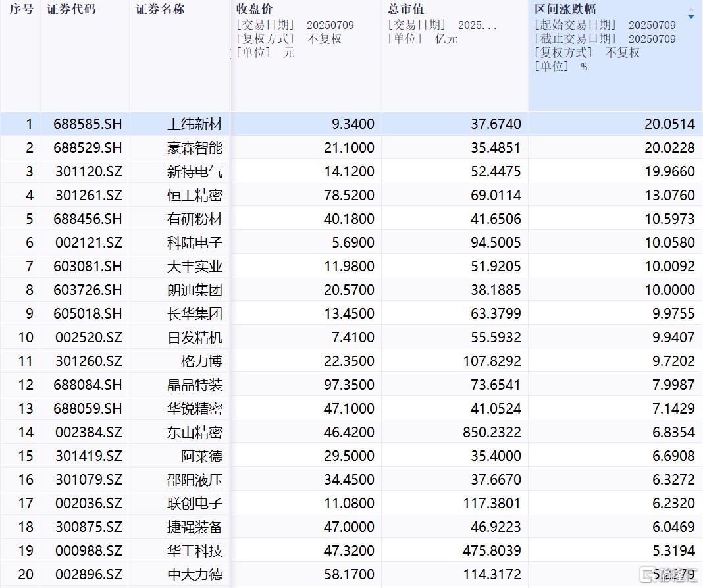Viewport: 703px width, 588px height.
Task: Click market cap value 475.8039
Action: click(492, 550)
